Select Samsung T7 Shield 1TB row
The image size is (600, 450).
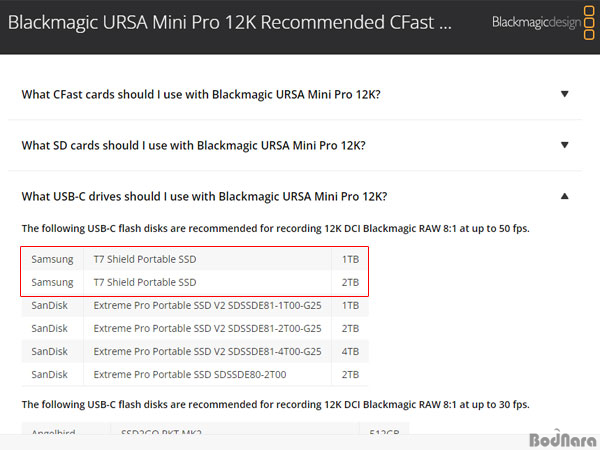pos(195,259)
